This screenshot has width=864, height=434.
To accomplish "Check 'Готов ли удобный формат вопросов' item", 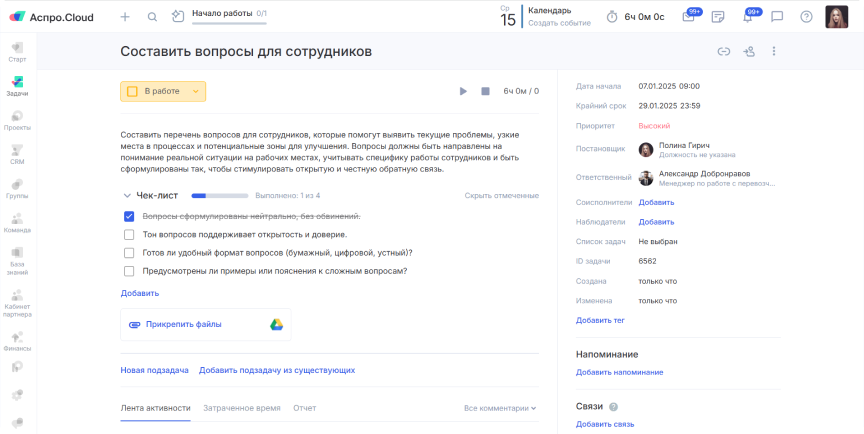I will (x=129, y=253).
